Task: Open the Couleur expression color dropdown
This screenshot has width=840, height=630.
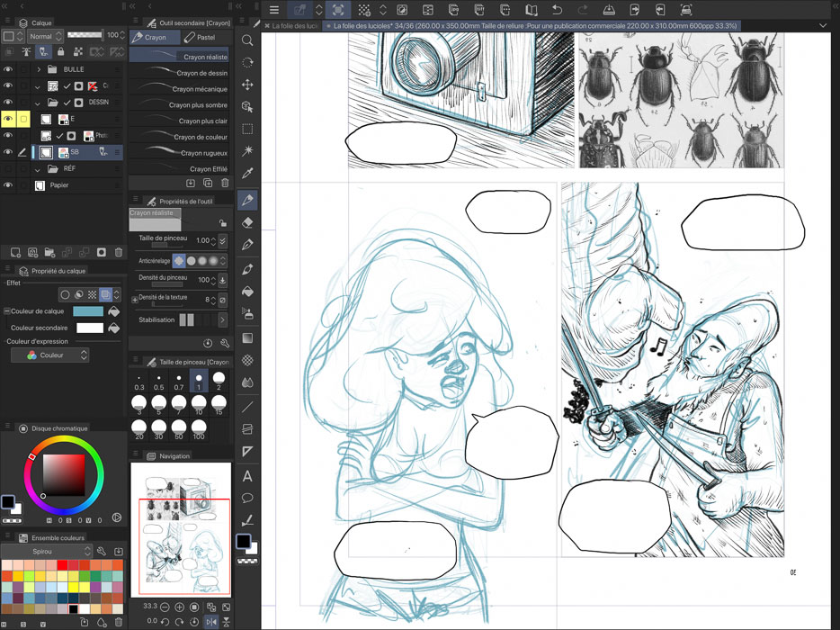Action: [49, 355]
